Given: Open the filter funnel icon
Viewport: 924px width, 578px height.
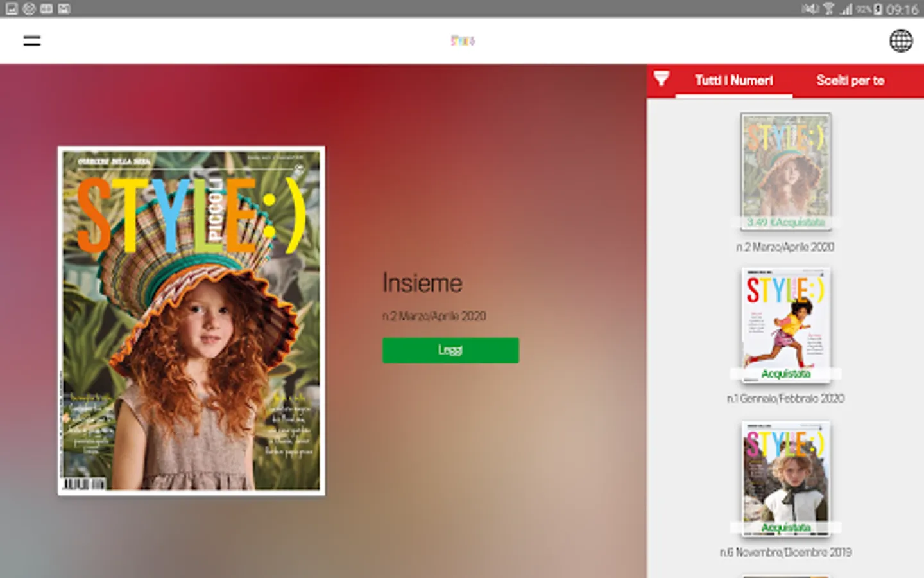Looking at the screenshot, I should 661,79.
